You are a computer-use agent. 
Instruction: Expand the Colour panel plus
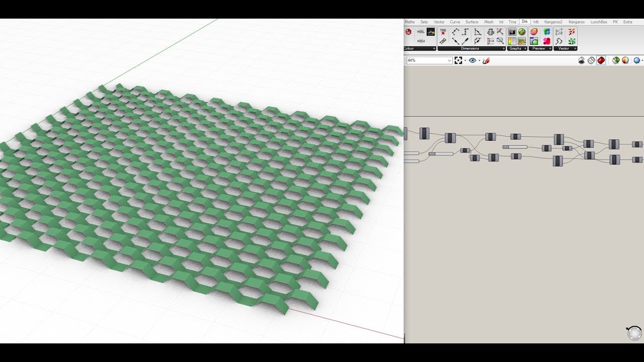point(434,49)
